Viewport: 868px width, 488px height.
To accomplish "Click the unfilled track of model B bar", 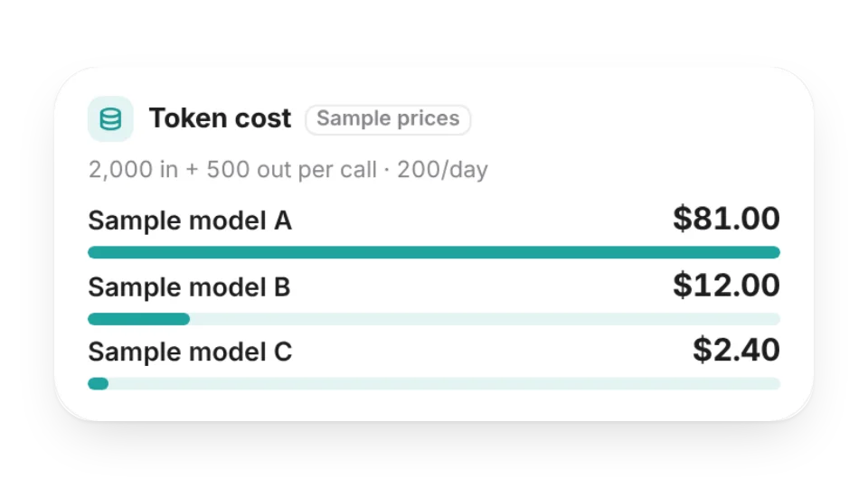I will 485,319.
